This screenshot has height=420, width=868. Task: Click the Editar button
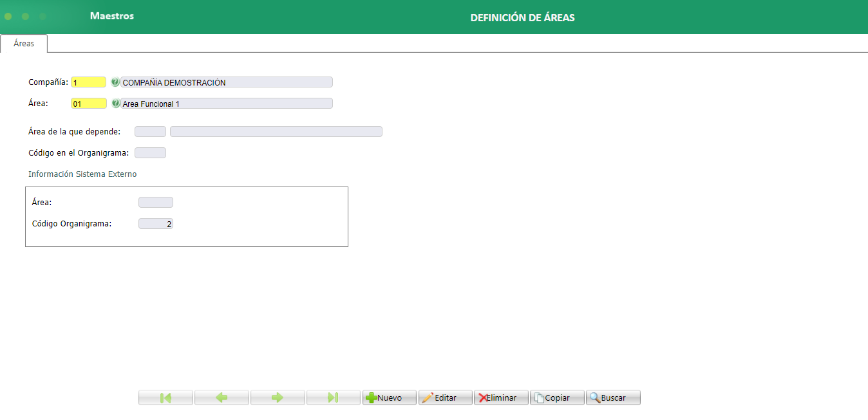point(446,397)
